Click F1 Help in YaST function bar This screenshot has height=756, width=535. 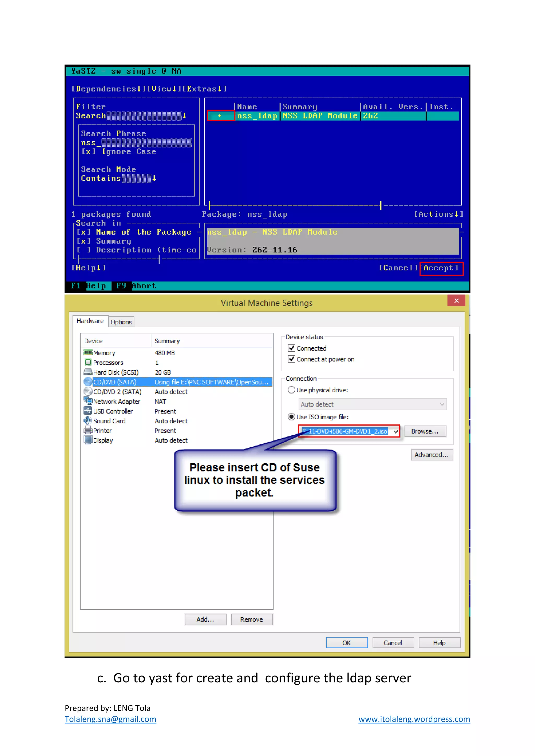(89, 286)
